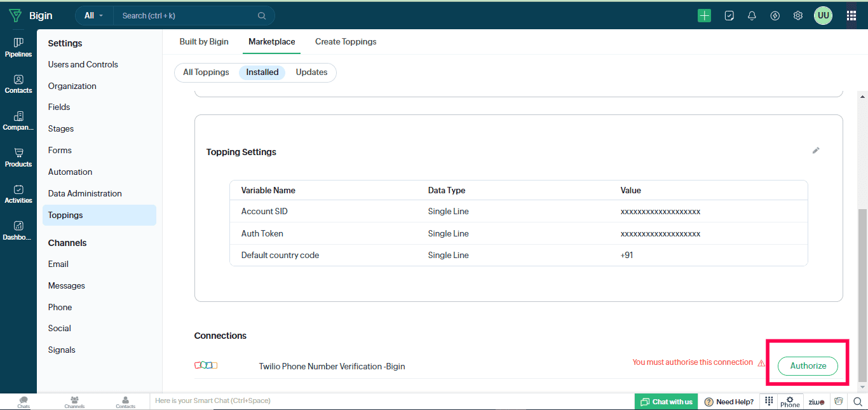Open the green plus quick-create button
Viewport: 868px width, 410px height.
coord(704,16)
